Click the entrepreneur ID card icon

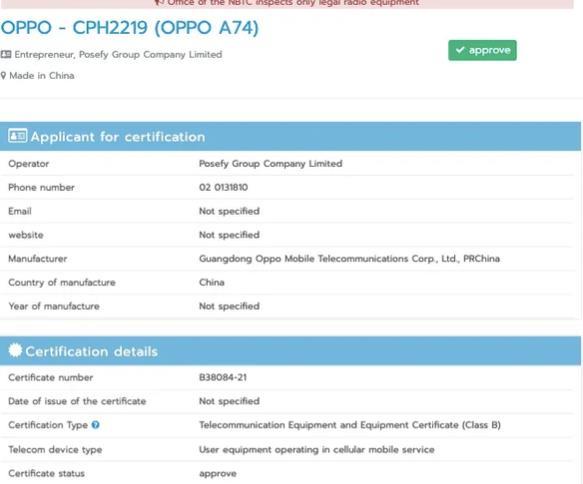6,55
